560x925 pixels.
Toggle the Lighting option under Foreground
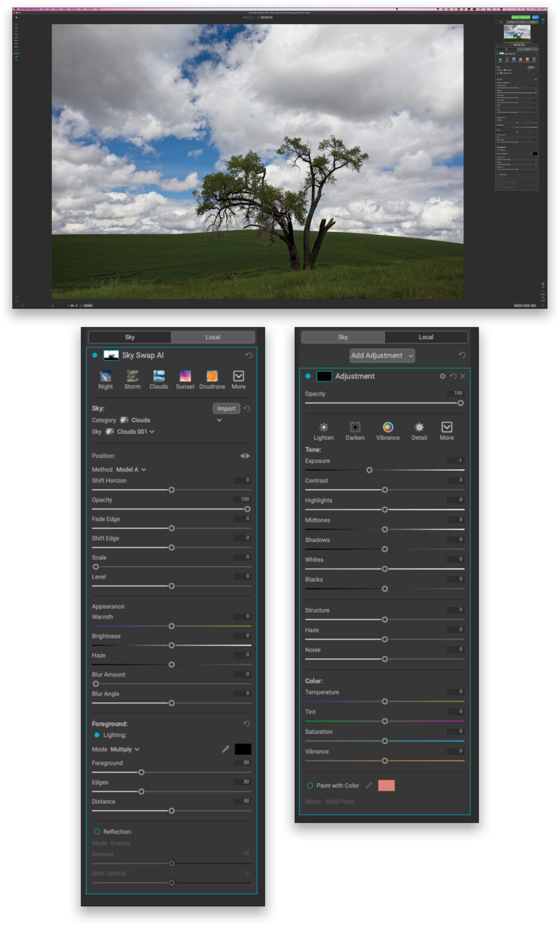click(x=98, y=735)
